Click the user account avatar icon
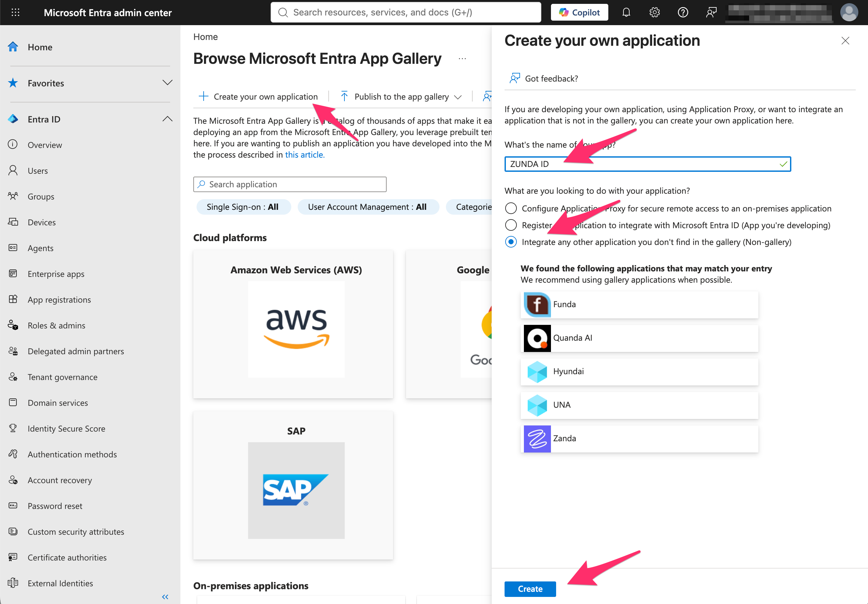Viewport: 868px width, 604px height. [x=849, y=13]
